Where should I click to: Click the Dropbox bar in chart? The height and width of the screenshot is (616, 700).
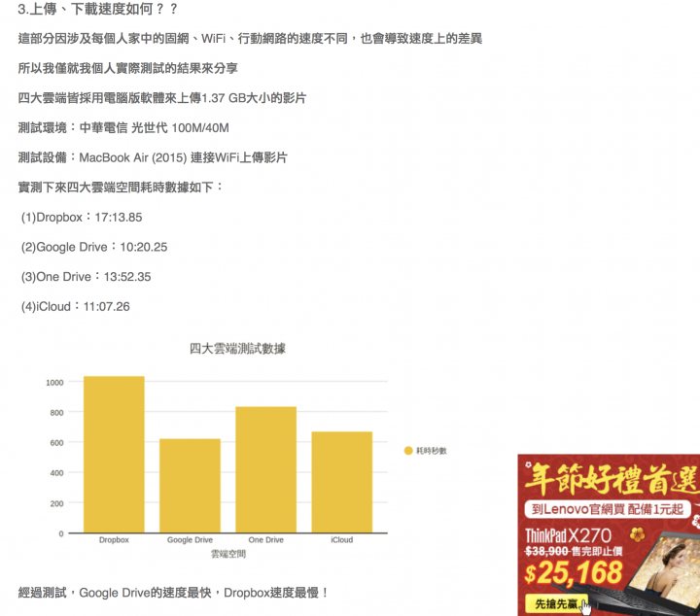(114, 454)
